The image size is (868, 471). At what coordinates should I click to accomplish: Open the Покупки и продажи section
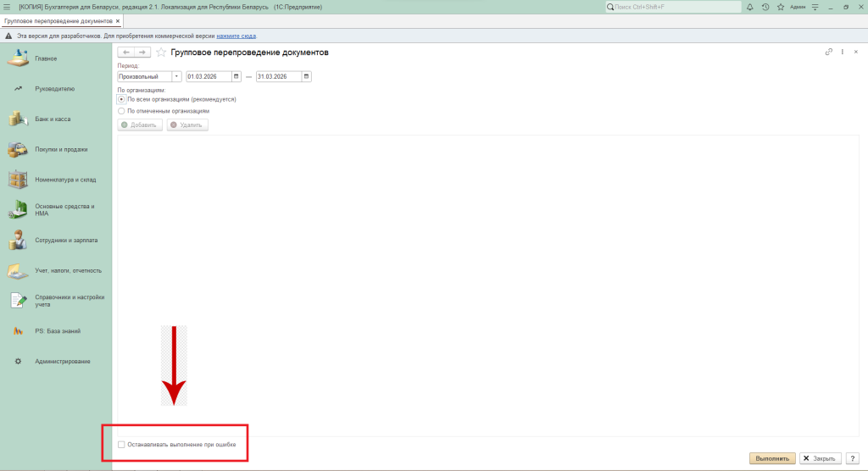click(x=61, y=150)
